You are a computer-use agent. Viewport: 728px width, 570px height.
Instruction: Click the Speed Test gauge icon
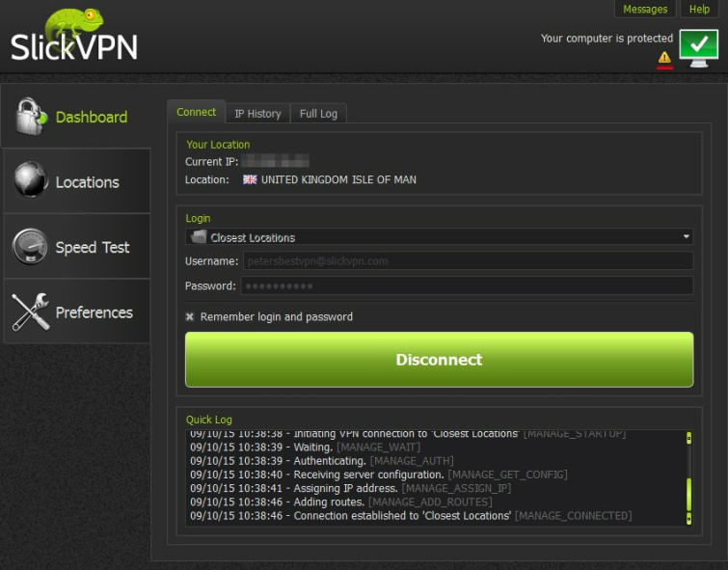point(30,246)
